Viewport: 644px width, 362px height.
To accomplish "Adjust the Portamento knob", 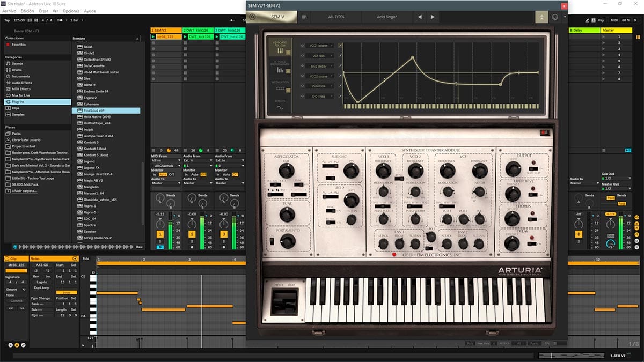I will click(288, 242).
